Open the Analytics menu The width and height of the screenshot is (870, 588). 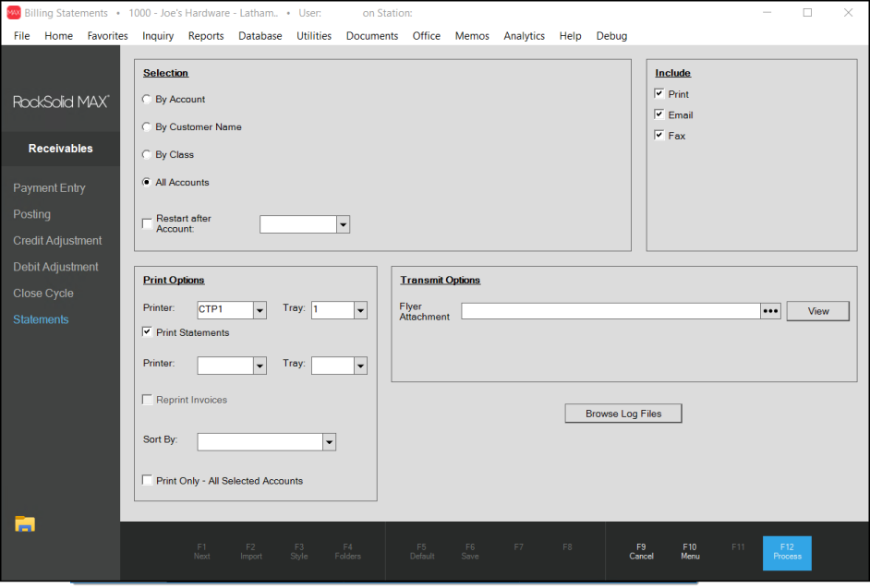(x=525, y=36)
